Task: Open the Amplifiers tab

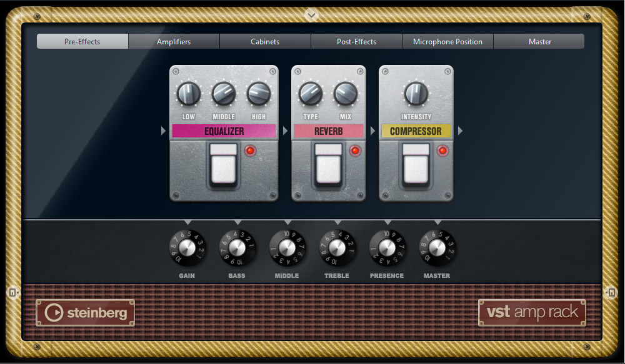Action: tap(174, 41)
